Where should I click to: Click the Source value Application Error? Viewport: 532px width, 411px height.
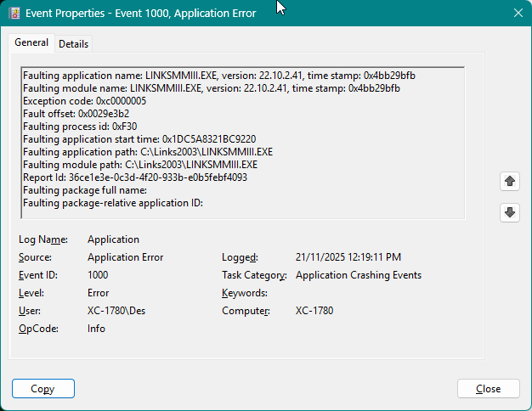coord(125,257)
